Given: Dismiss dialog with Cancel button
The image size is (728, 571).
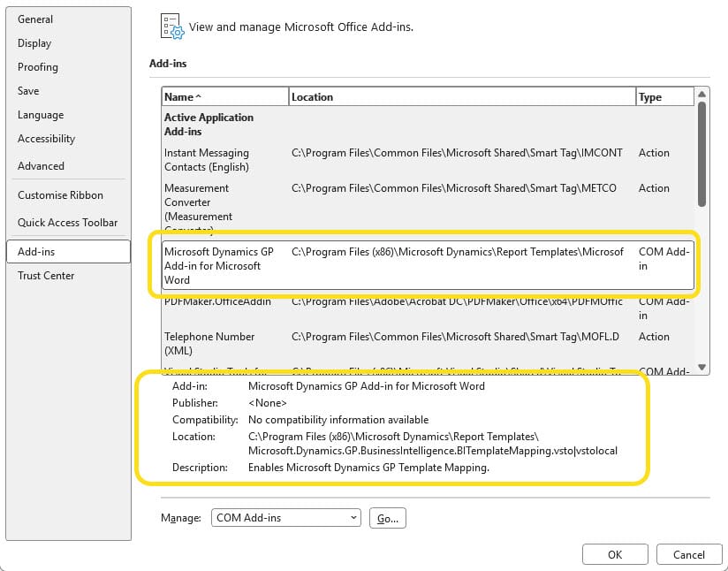Looking at the screenshot, I should coord(689,555).
